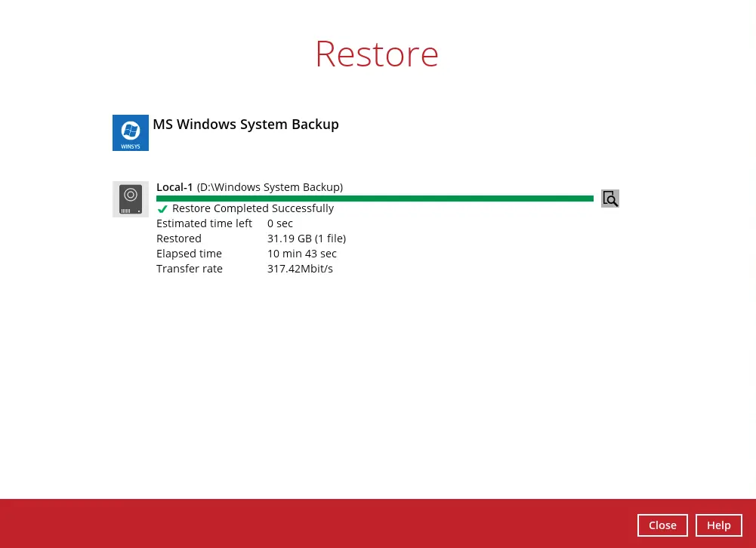Viewport: 756px width, 548px height.
Task: Click the 31.19 GB (1 file) value
Action: coord(307,239)
